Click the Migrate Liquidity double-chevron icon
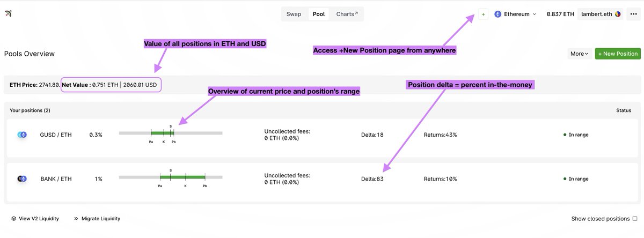The height and width of the screenshot is (238, 644). 76,219
